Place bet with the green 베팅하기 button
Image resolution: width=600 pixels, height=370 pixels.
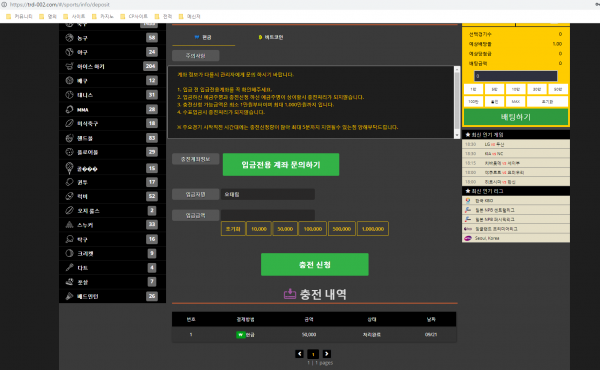[516, 117]
